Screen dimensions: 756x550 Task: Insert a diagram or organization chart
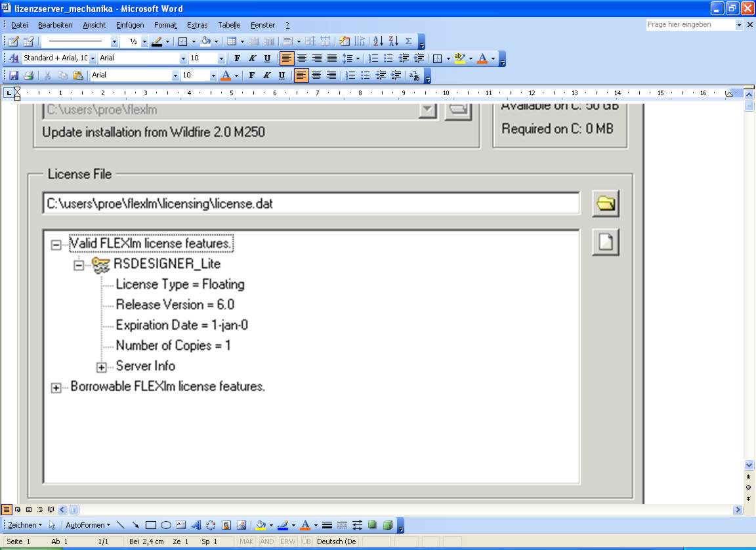tap(211, 525)
